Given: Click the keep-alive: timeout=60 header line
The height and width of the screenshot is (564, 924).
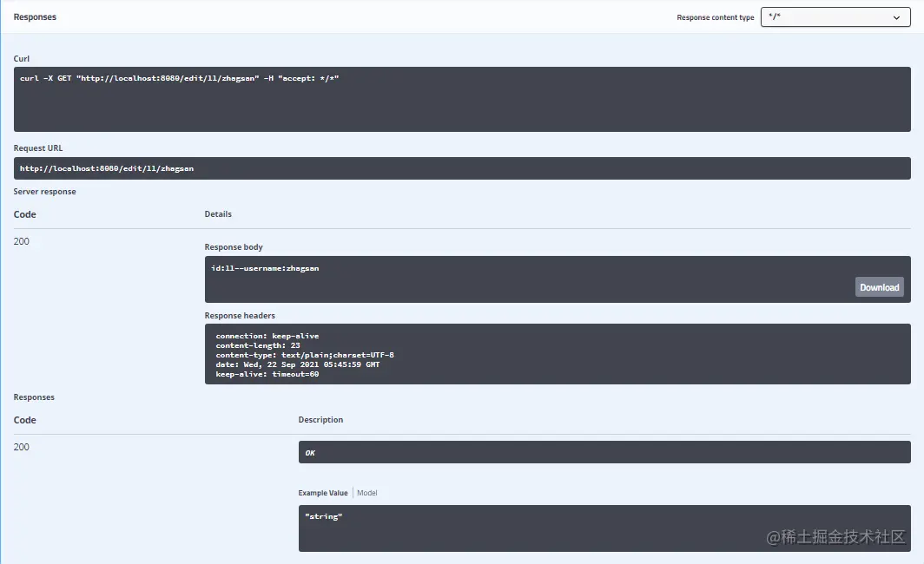Looking at the screenshot, I should point(267,374).
